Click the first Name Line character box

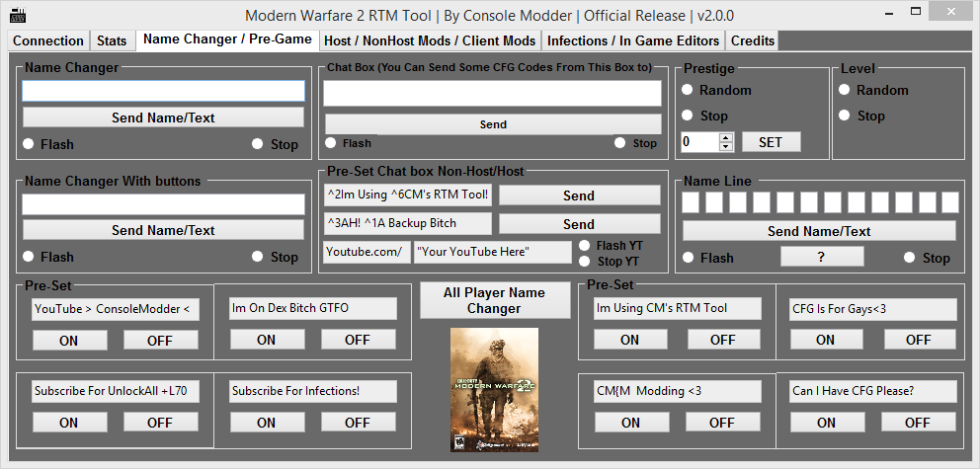tap(692, 202)
